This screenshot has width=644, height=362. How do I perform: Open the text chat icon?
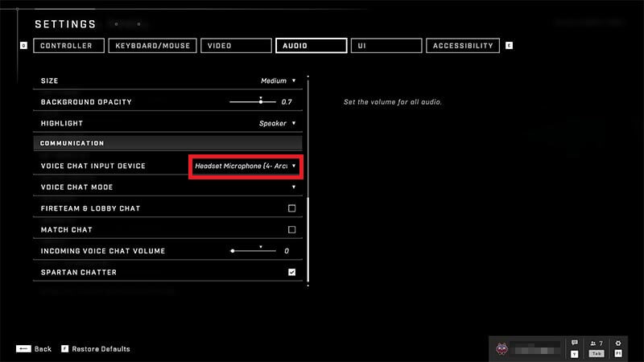point(574,343)
